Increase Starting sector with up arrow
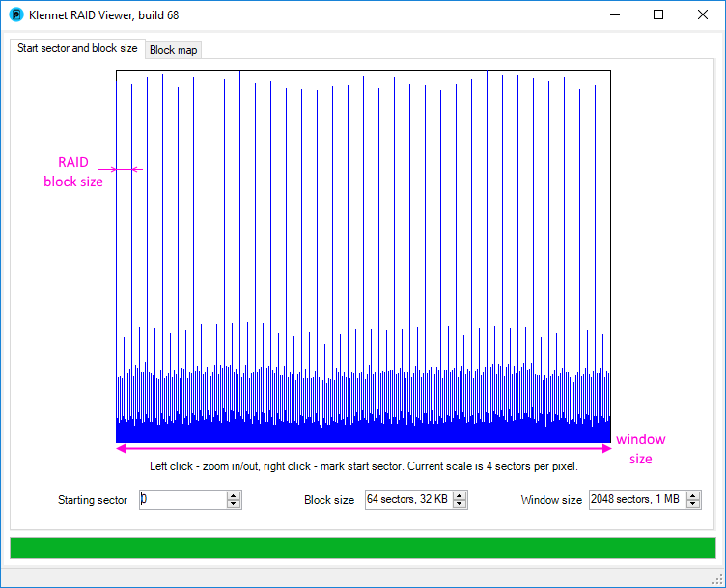 click(x=234, y=496)
